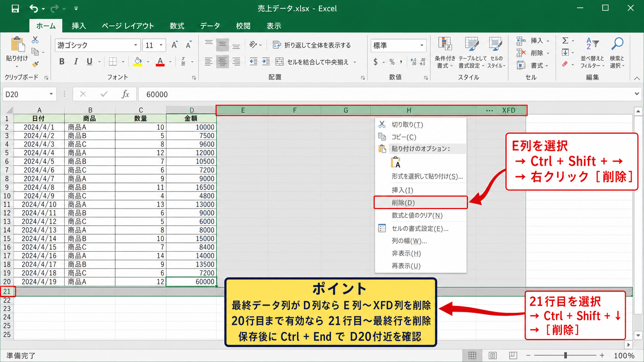Toggle center horizontal alignment
Screen dimensions: 644x362
click(x=222, y=62)
